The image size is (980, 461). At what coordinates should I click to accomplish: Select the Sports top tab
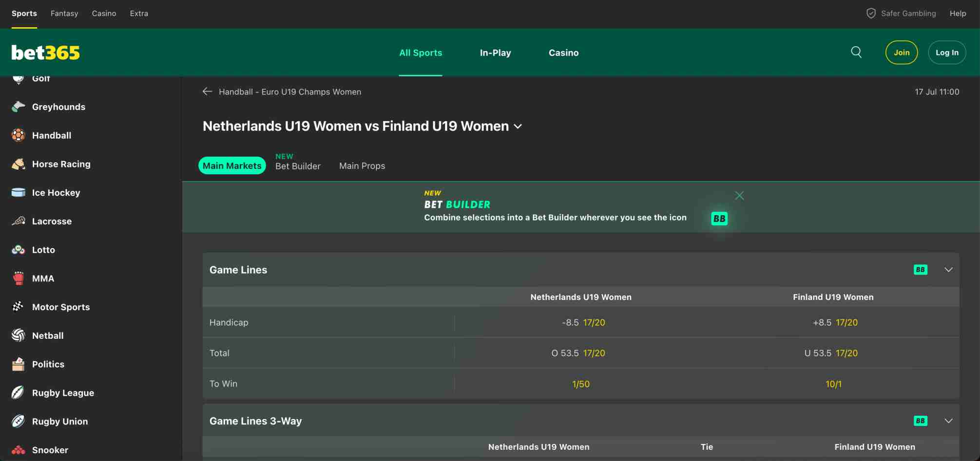tap(24, 14)
